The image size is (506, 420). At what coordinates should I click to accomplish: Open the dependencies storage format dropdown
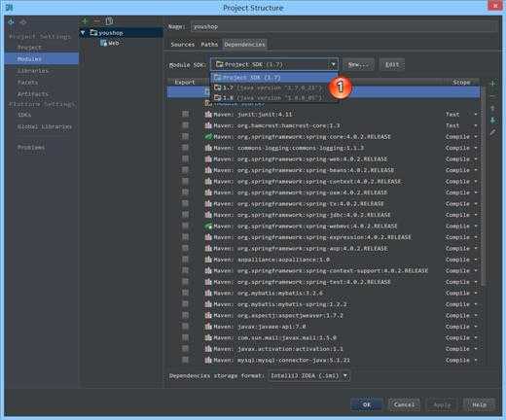point(309,376)
